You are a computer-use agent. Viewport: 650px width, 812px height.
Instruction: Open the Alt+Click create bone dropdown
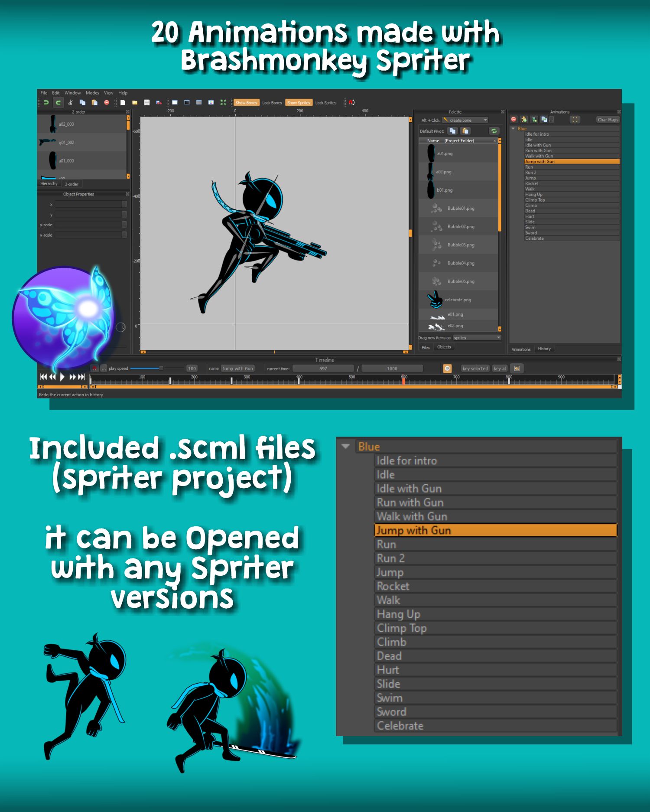(x=466, y=120)
